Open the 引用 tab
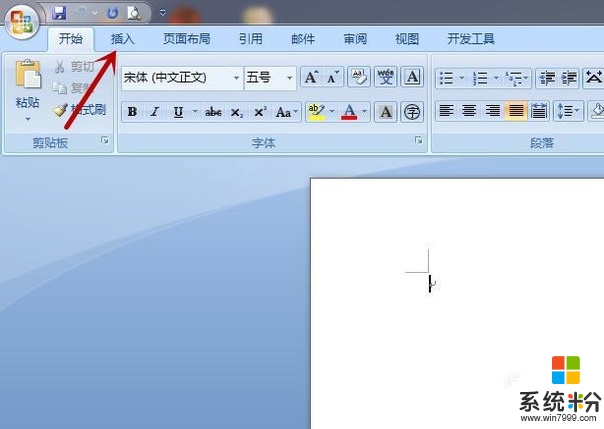The image size is (604, 429). 251,39
